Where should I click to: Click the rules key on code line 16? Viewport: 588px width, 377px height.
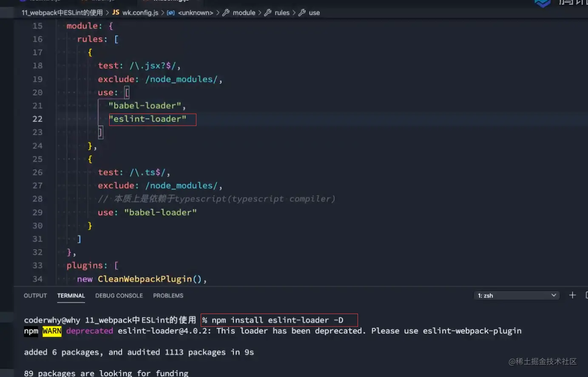coord(90,39)
